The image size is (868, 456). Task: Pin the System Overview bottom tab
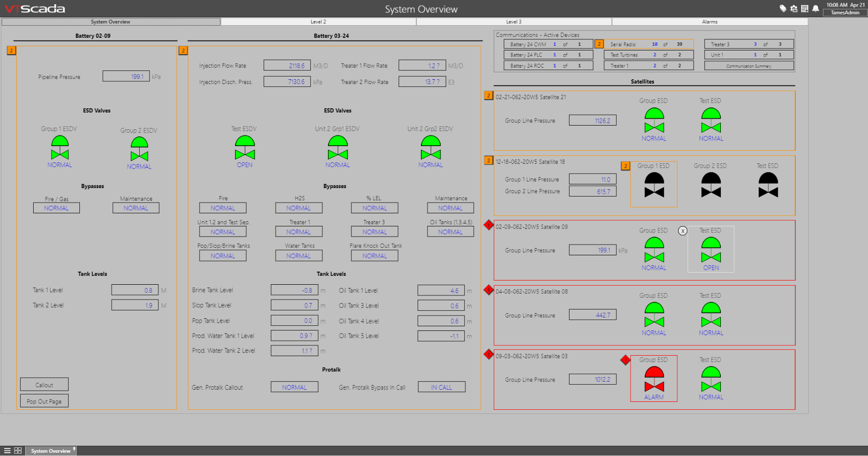[x=74, y=449]
